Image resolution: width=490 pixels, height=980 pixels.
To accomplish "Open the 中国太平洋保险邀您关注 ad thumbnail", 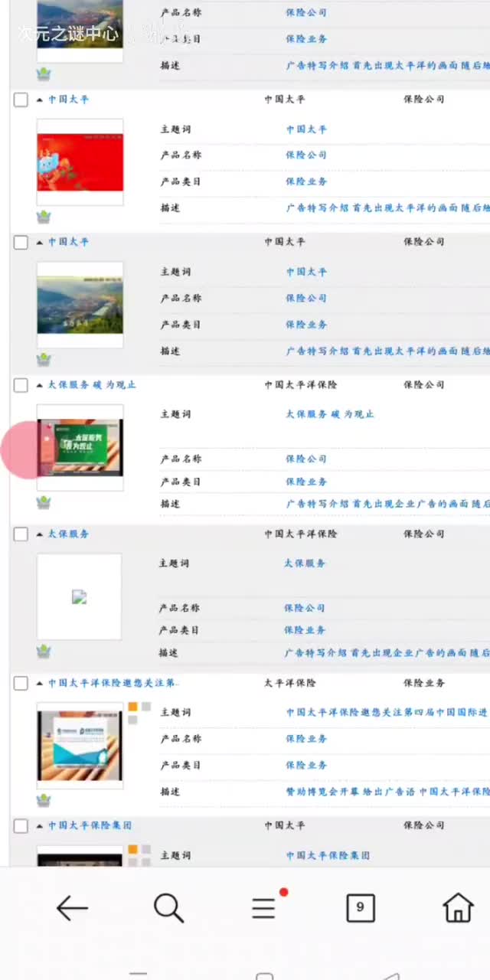I will click(x=80, y=746).
